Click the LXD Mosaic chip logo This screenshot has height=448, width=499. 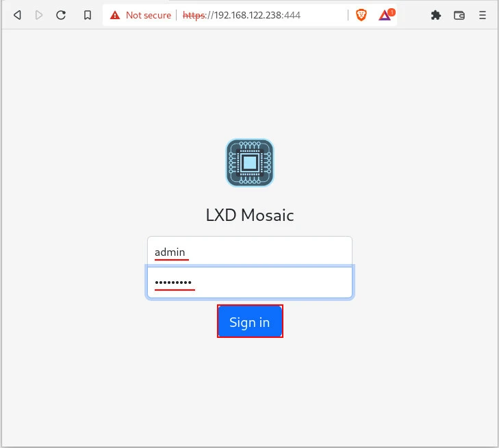250,163
